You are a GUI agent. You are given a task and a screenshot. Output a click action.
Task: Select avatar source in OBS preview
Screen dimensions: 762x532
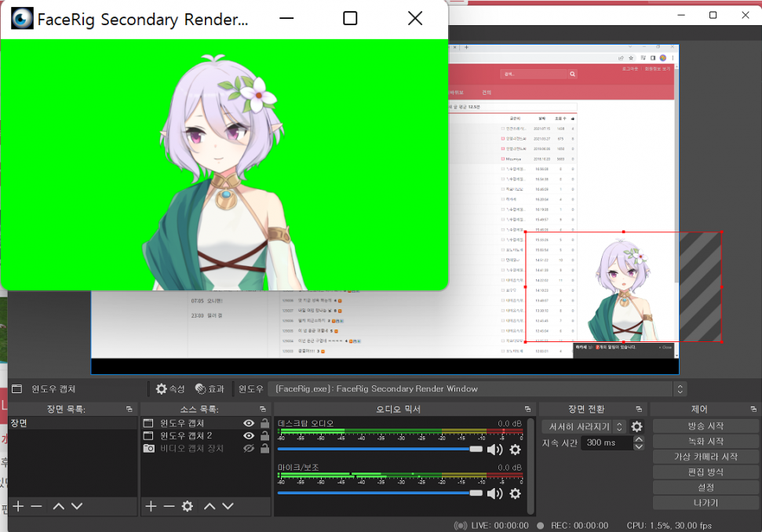coord(624,286)
